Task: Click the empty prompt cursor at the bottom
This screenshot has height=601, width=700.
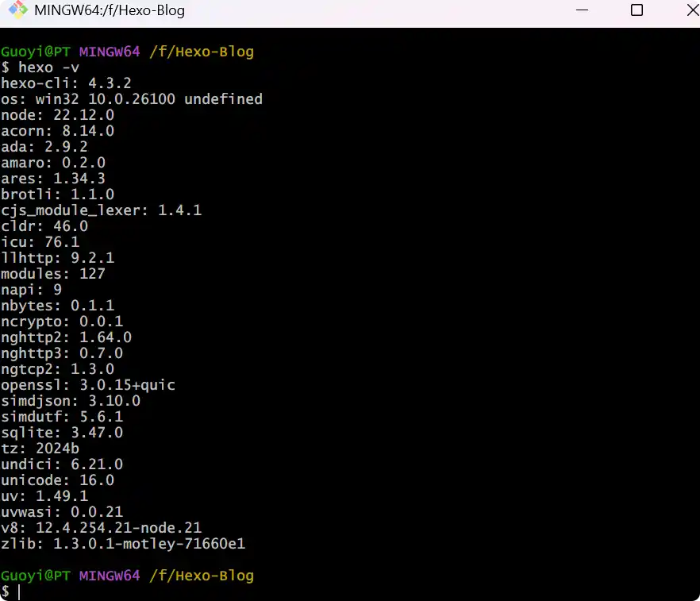Action: 19,591
